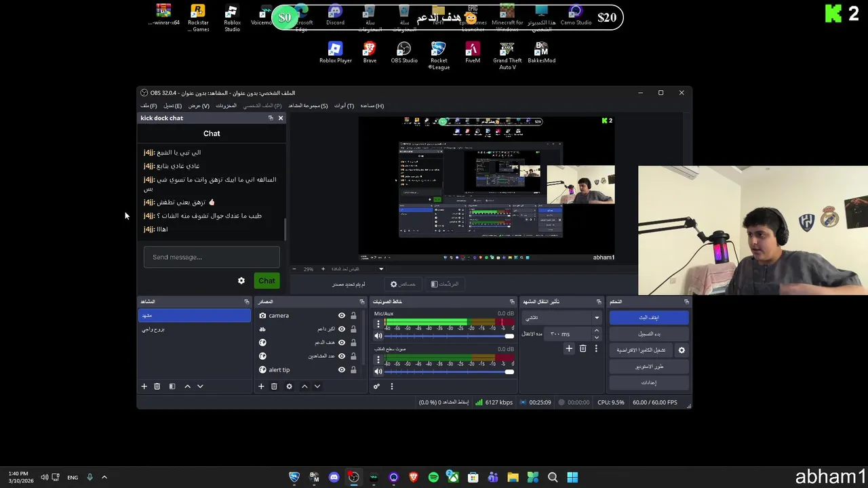The width and height of the screenshot is (868, 488).
Task: Open OBS settings إعدادات button
Action: [649, 383]
